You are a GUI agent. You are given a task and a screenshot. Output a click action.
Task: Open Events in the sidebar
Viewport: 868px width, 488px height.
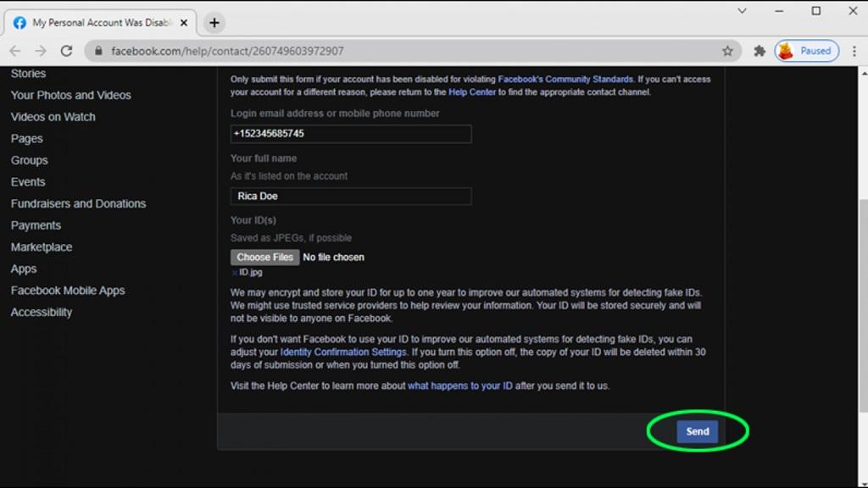(28, 182)
